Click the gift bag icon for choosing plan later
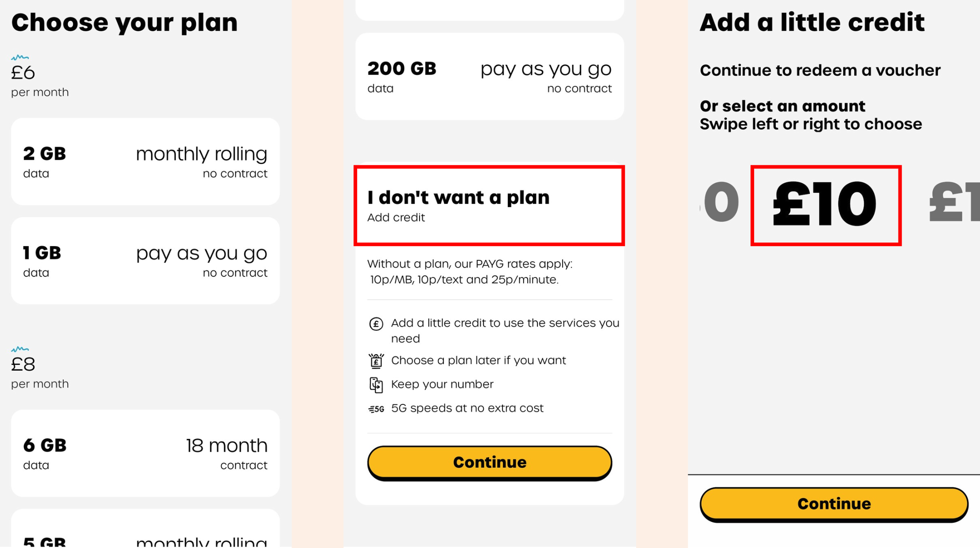Viewport: 980px width, 548px height. click(x=376, y=361)
